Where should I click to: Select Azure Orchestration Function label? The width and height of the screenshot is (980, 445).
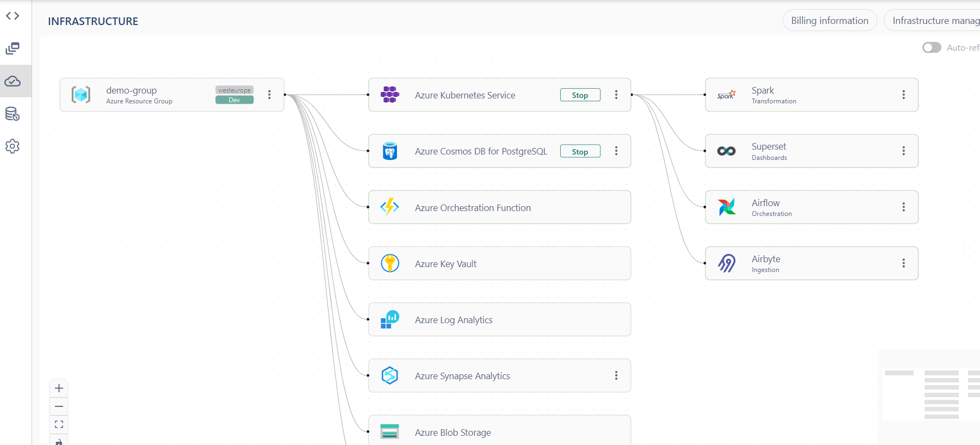point(473,208)
